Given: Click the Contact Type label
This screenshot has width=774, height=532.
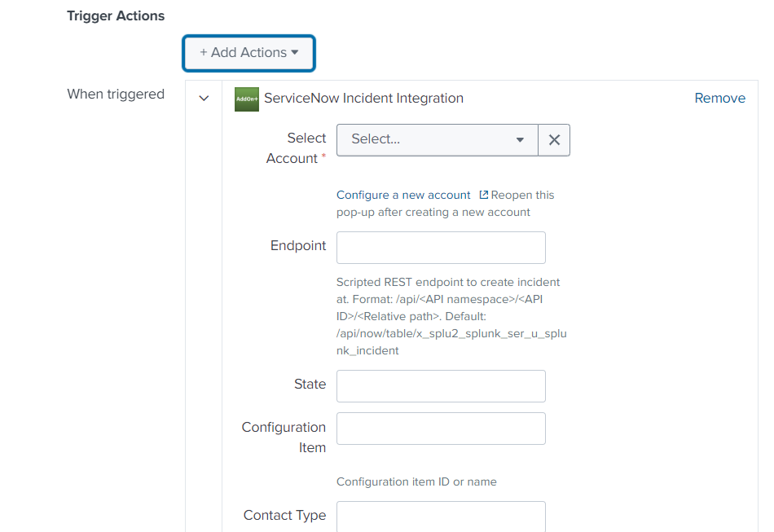Looking at the screenshot, I should click(284, 516).
